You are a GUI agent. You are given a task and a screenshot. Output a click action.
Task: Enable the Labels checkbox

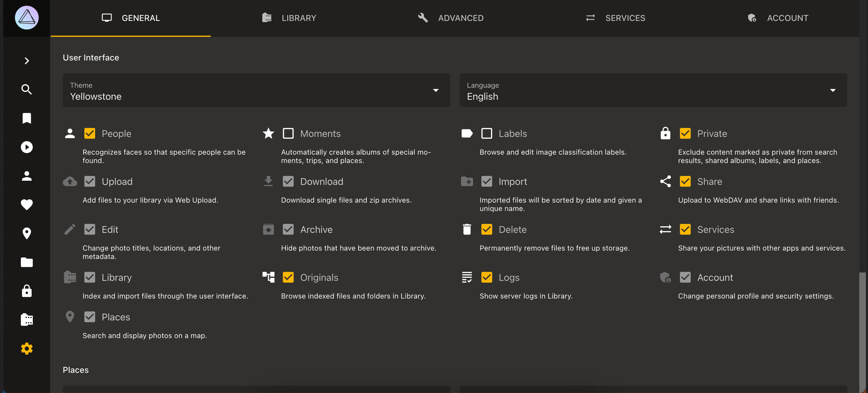(486, 133)
